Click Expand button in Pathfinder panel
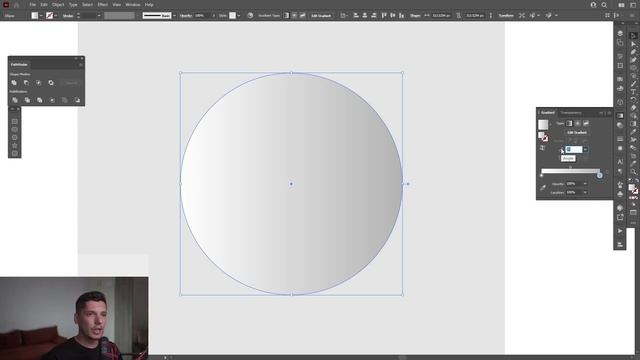 [71, 83]
